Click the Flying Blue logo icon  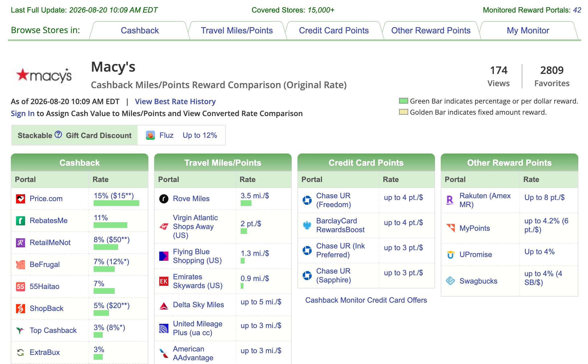tap(164, 256)
